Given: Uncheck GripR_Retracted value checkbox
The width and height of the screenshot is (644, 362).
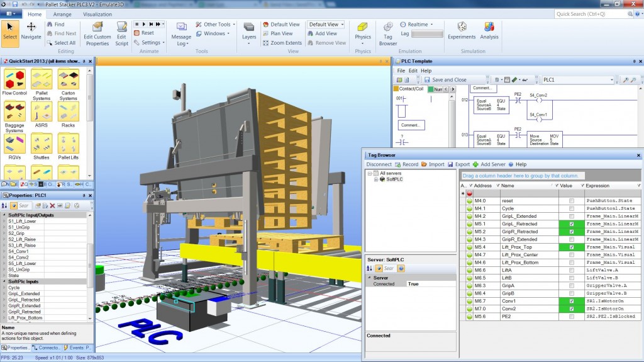Looking at the screenshot, I should [571, 232].
